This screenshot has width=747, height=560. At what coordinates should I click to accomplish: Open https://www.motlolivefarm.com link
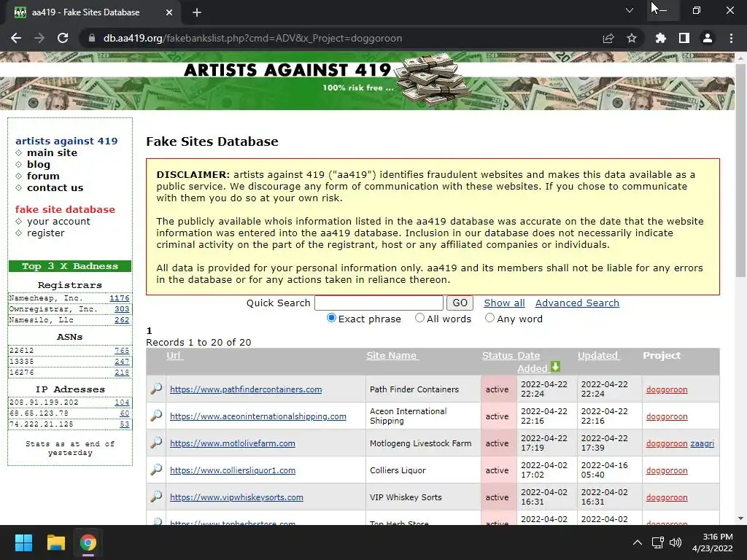click(233, 443)
